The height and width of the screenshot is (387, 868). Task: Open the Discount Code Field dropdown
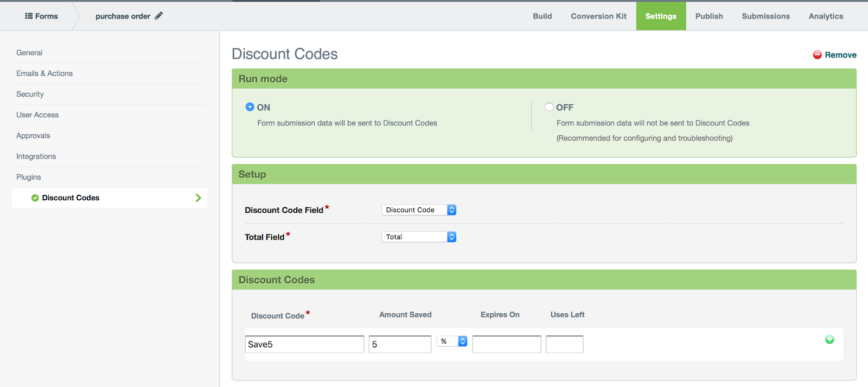click(x=418, y=210)
